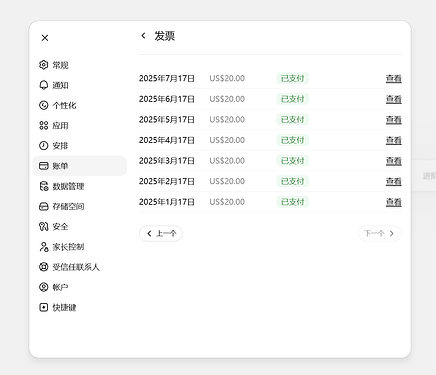
Task: Go to the 安全 section
Action: coord(80,227)
